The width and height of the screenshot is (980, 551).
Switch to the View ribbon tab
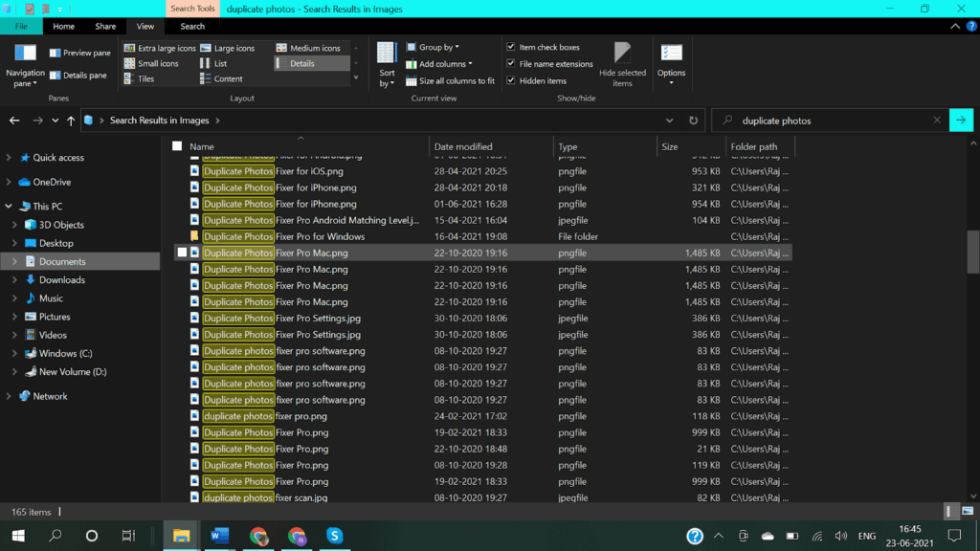[145, 26]
